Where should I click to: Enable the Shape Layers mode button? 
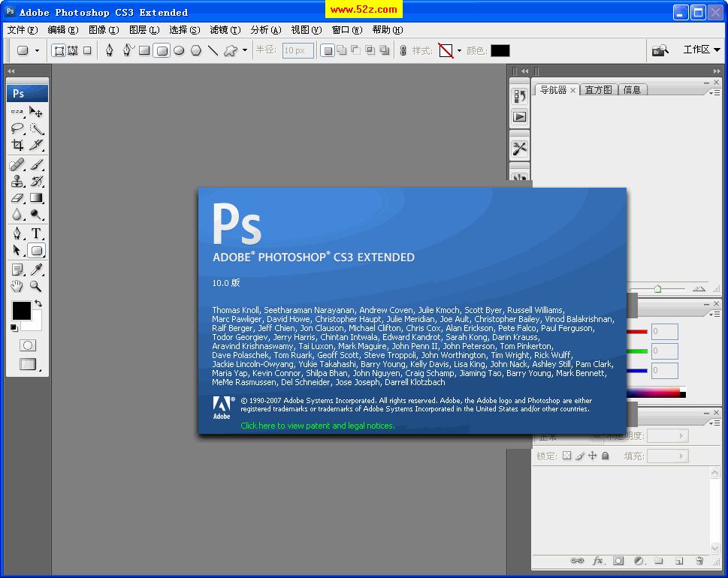click(59, 51)
